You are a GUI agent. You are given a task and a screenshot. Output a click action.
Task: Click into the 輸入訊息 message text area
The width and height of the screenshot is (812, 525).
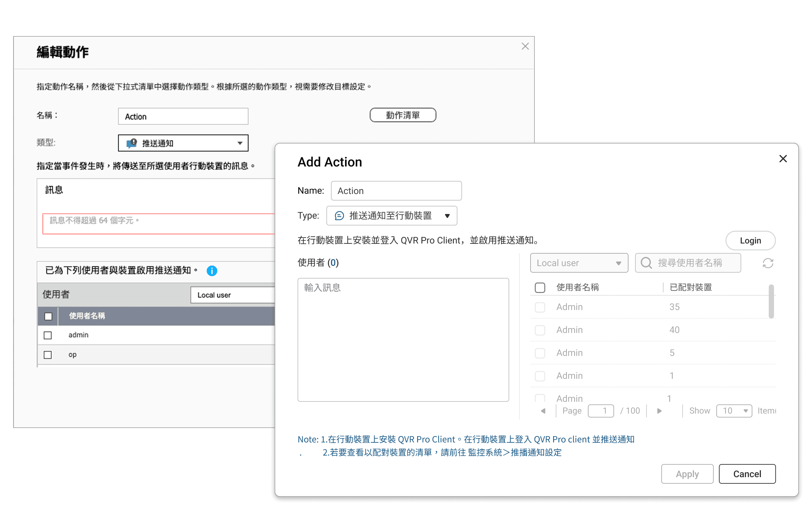(x=403, y=340)
